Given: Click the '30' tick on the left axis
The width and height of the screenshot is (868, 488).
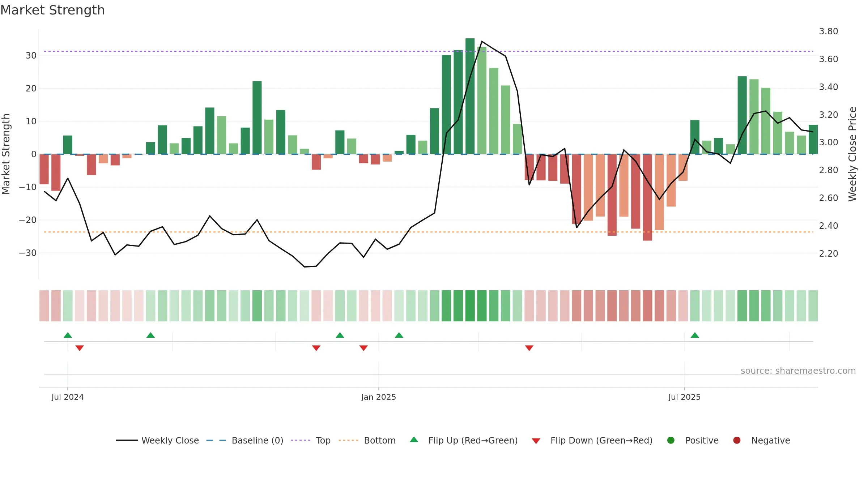Looking at the screenshot, I should pos(31,56).
